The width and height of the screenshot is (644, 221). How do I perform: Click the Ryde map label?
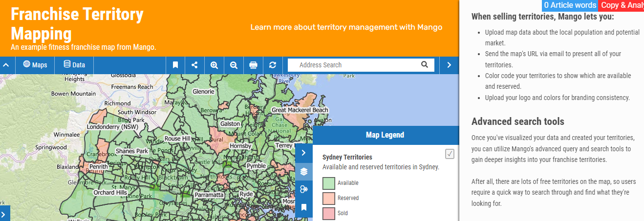click(x=246, y=194)
